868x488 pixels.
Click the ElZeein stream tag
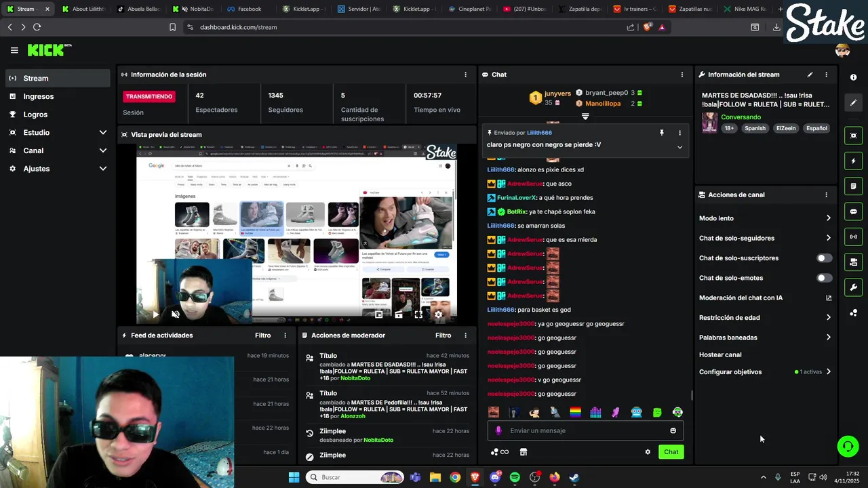point(786,128)
